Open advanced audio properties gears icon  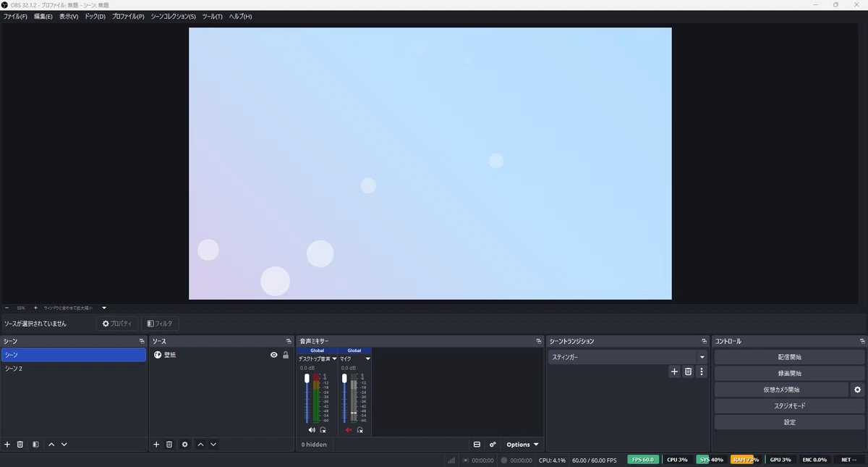click(x=493, y=445)
